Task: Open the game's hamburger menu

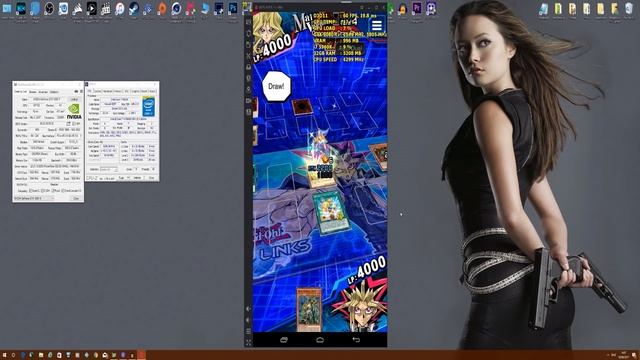Action: click(x=376, y=25)
